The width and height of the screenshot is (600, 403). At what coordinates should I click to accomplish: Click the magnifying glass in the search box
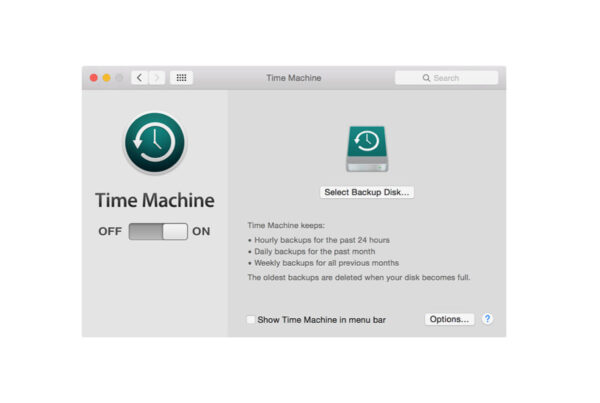pyautogui.click(x=426, y=78)
